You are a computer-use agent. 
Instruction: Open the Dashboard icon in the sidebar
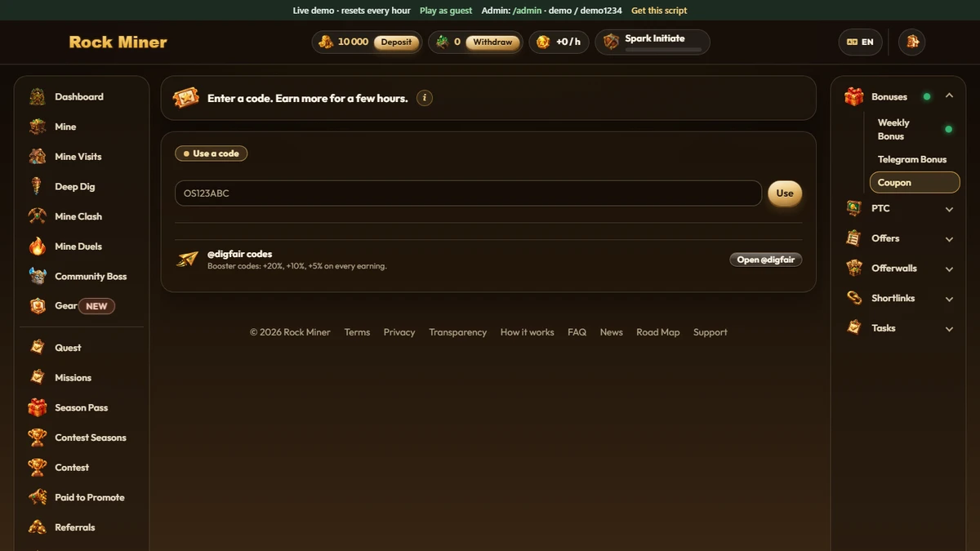click(x=38, y=97)
